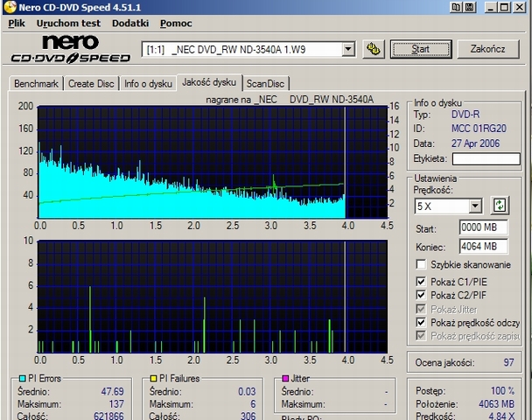Click the empty Etykieta field

coord(486,158)
